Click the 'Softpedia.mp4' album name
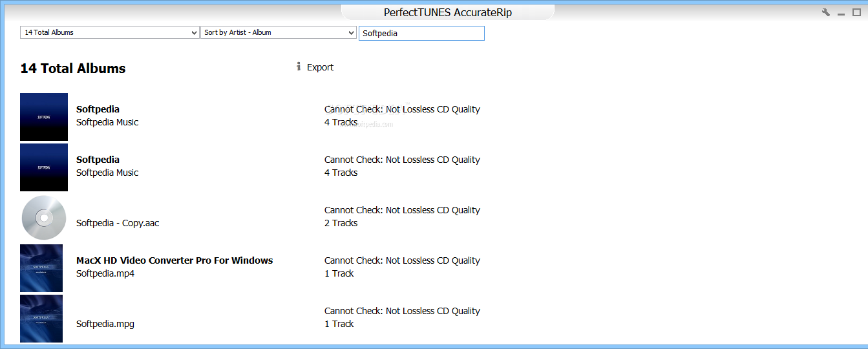868x349 pixels. [105, 273]
